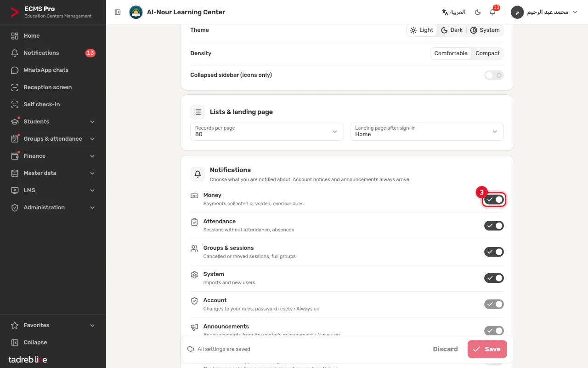Expand the Favorites section

pos(53,325)
